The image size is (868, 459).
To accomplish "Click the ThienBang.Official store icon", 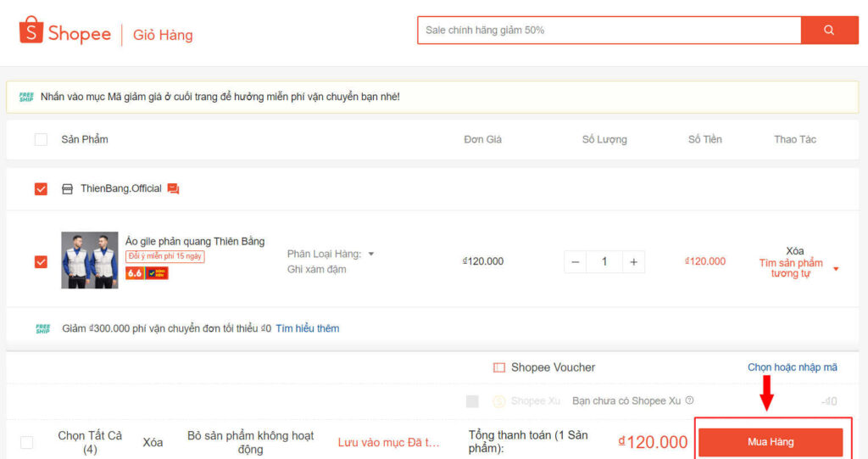I will pyautogui.click(x=68, y=188).
